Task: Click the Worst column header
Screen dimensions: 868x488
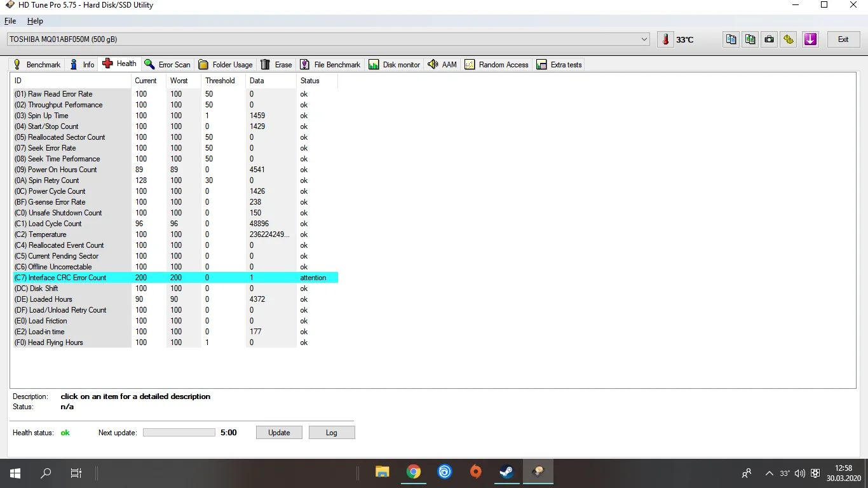Action: pos(184,81)
